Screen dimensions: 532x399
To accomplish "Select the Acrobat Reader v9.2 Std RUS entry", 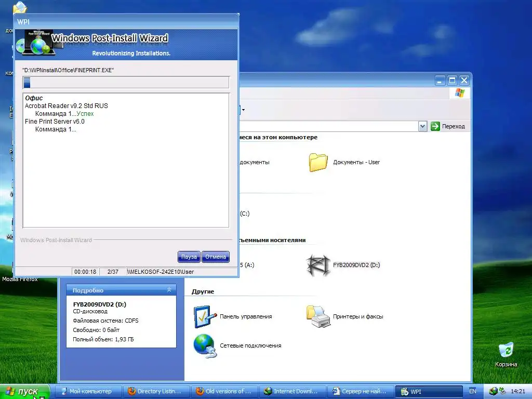I will click(66, 106).
